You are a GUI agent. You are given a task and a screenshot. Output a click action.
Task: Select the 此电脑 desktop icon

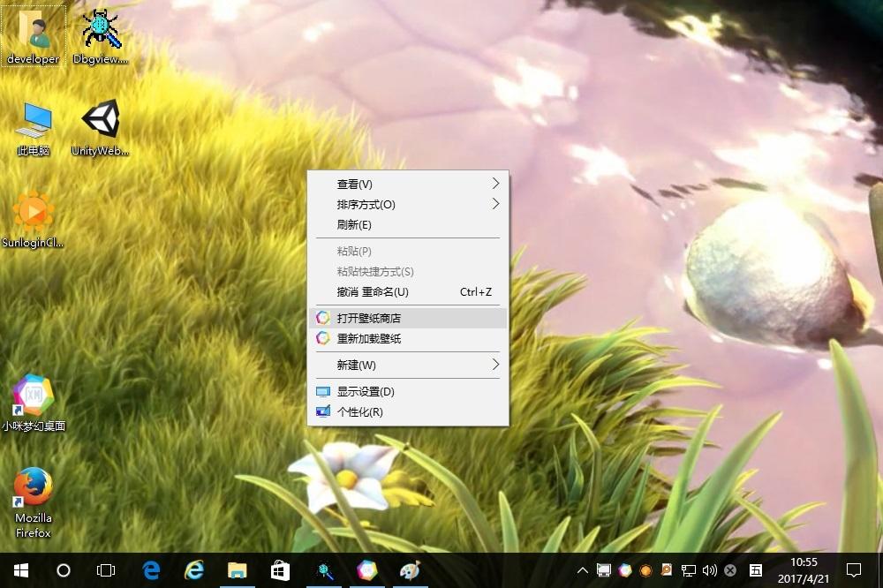[34, 129]
